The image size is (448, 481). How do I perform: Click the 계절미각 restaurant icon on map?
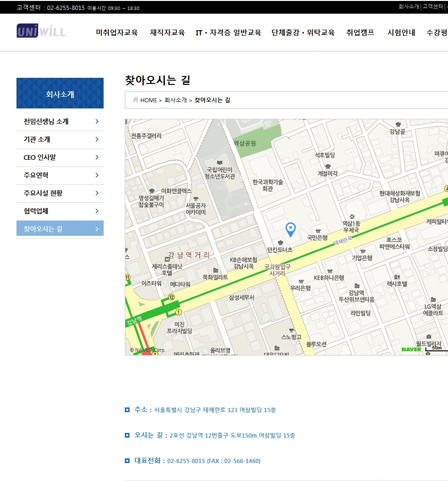point(328,166)
